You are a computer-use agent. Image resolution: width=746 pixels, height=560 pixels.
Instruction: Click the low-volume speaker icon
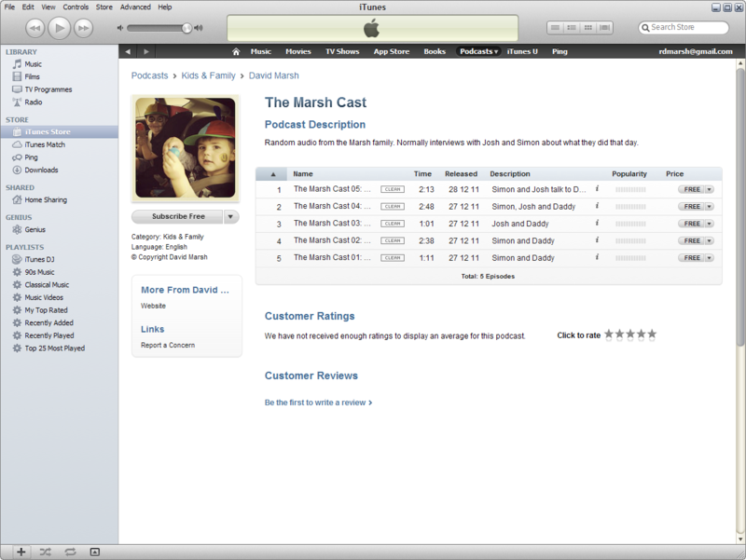(120, 28)
